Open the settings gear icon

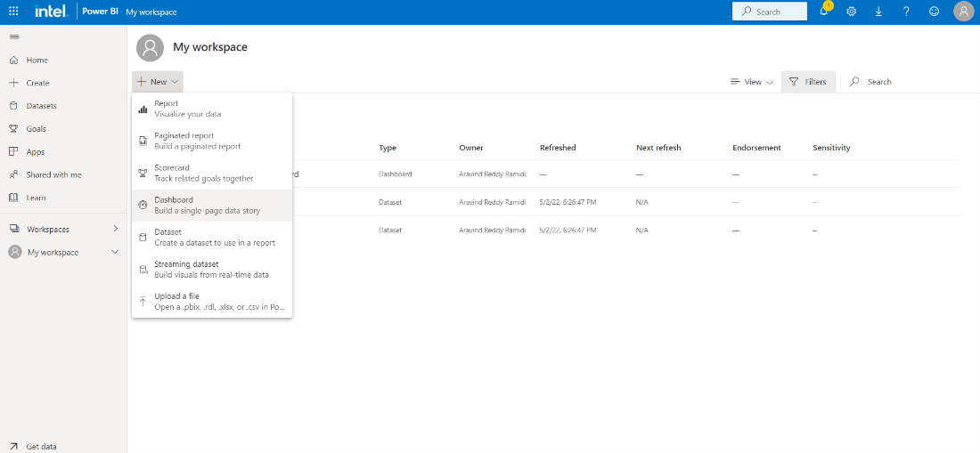point(851,12)
